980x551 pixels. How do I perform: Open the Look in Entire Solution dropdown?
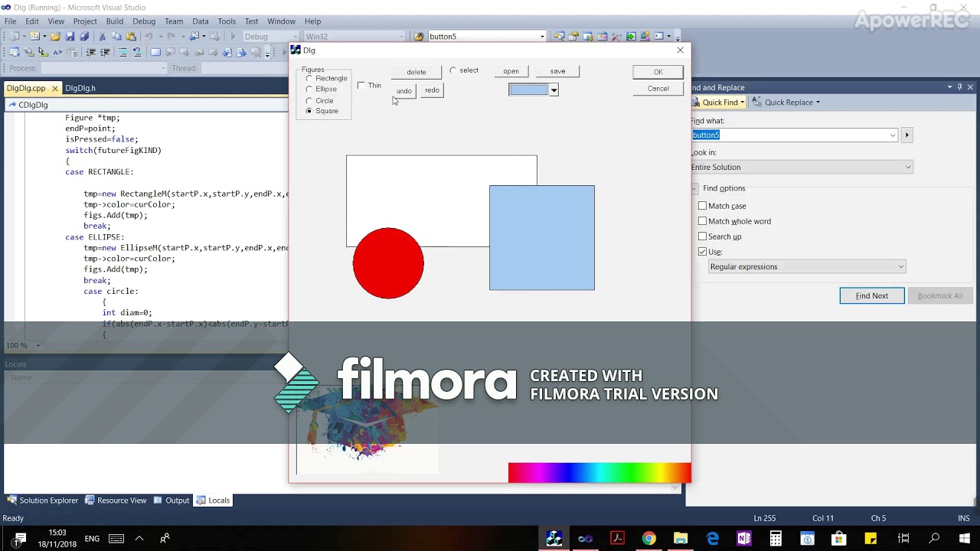point(908,167)
